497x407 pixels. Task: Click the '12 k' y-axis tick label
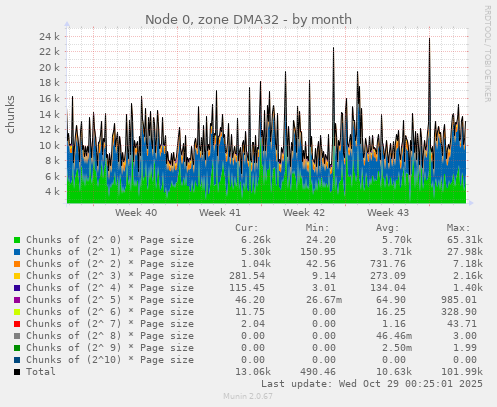[x=49, y=130]
